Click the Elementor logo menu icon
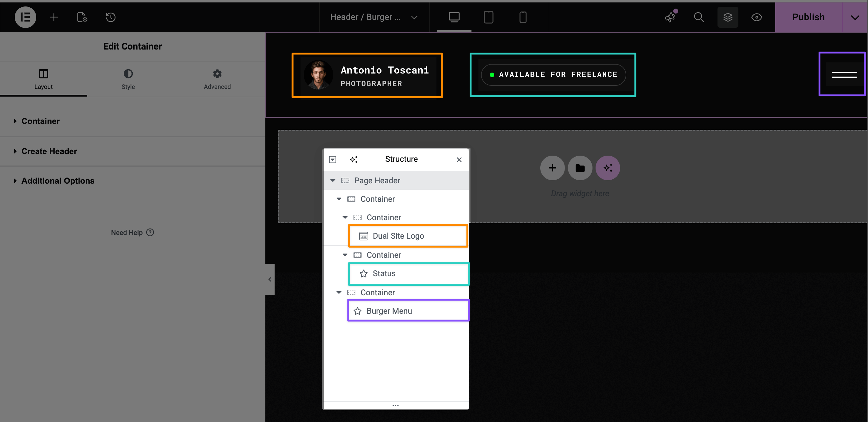Viewport: 868px width, 422px height. 25,17
